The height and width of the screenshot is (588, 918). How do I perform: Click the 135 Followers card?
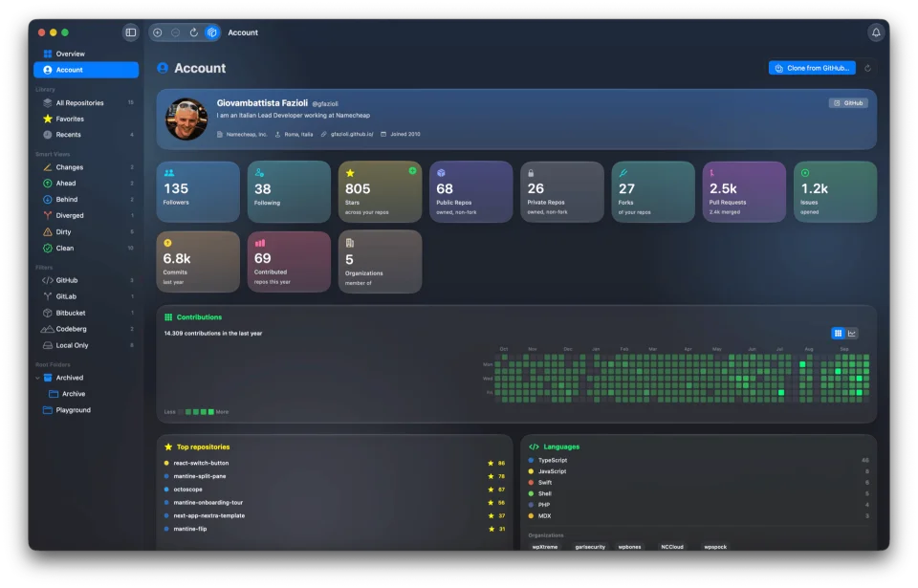[198, 191]
